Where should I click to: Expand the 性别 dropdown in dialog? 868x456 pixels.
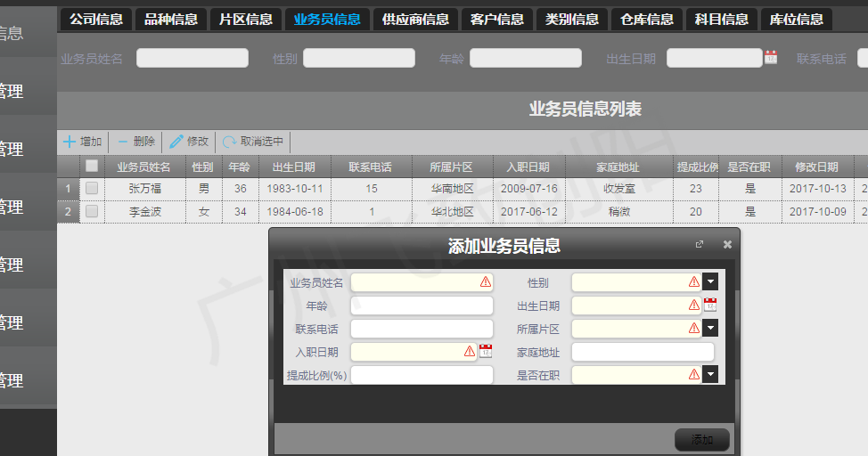tap(710, 282)
